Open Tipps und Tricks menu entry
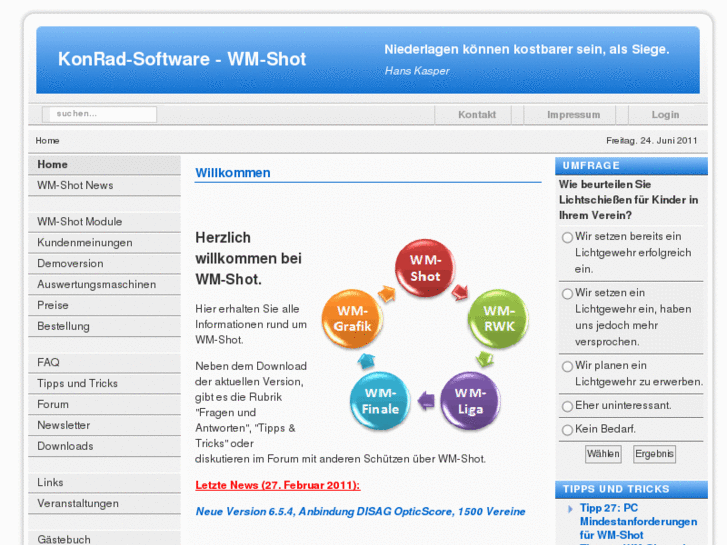Screen dimensions: 727x545 [104, 384]
